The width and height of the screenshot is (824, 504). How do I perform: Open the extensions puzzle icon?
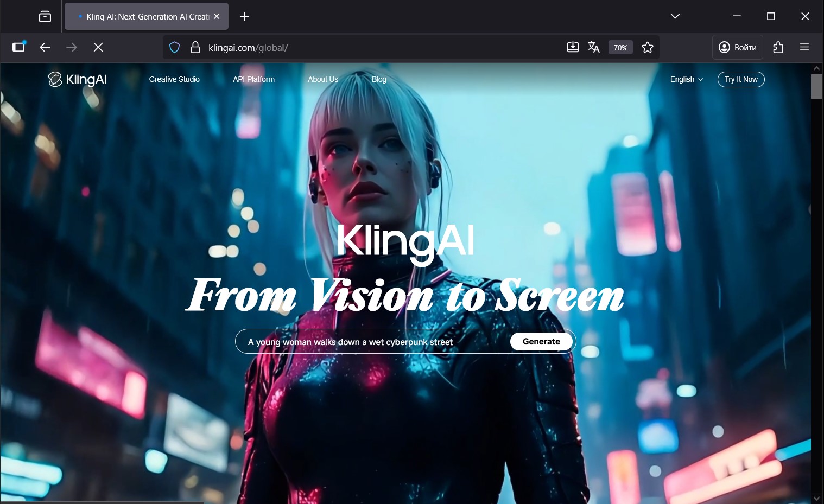778,47
